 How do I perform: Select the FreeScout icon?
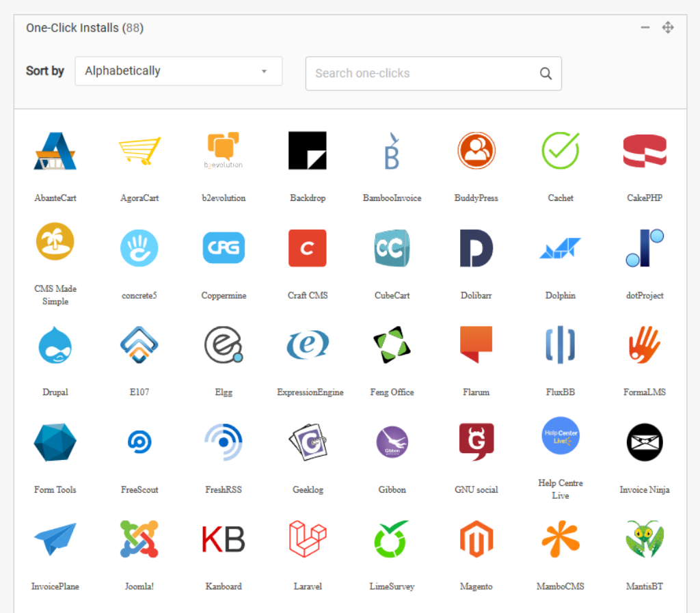(x=139, y=442)
